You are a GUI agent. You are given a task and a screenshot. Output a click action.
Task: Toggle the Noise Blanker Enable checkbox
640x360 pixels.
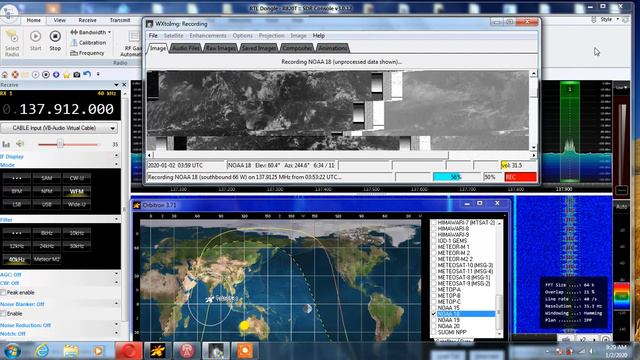tap(3, 313)
